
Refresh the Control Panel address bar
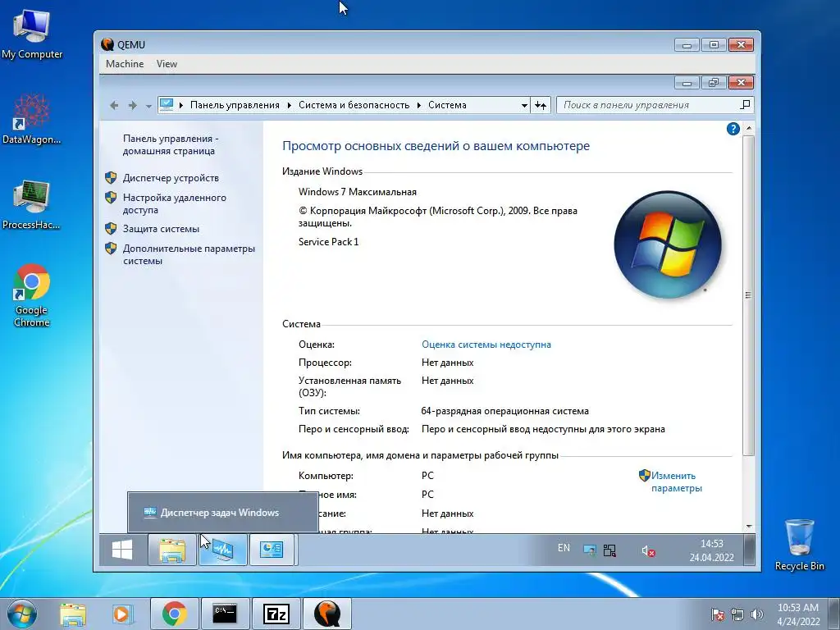(541, 105)
